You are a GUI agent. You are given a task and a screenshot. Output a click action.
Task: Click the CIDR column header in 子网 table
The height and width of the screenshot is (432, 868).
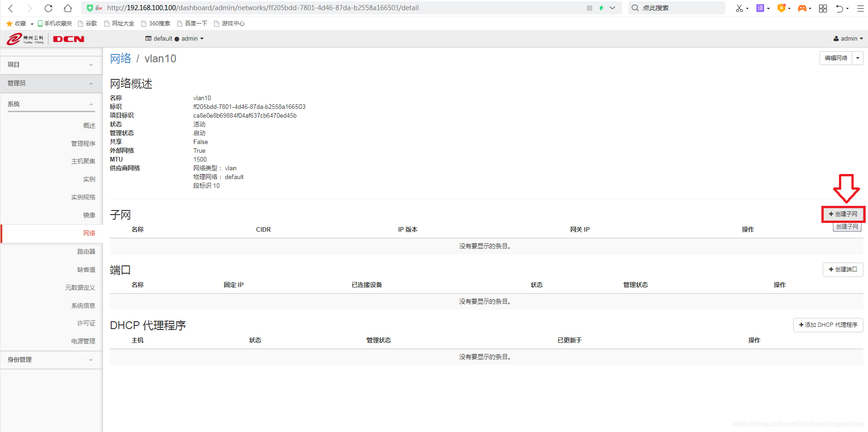(263, 229)
